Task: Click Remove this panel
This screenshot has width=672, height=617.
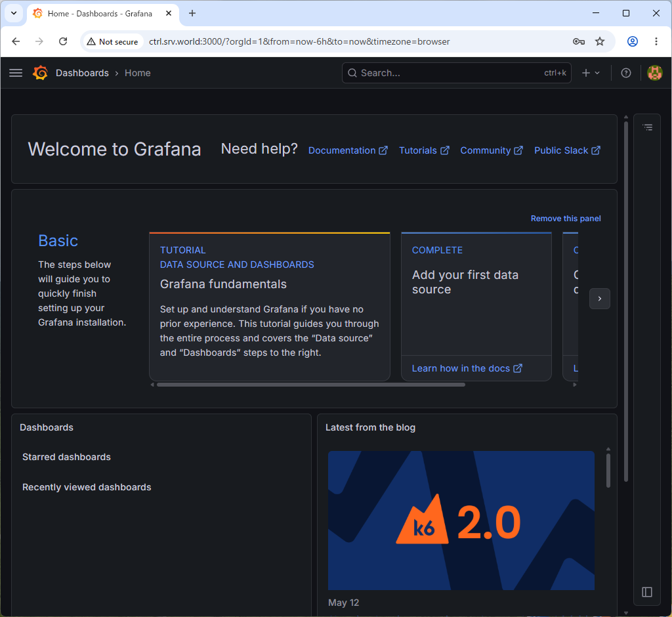Action: (x=566, y=219)
